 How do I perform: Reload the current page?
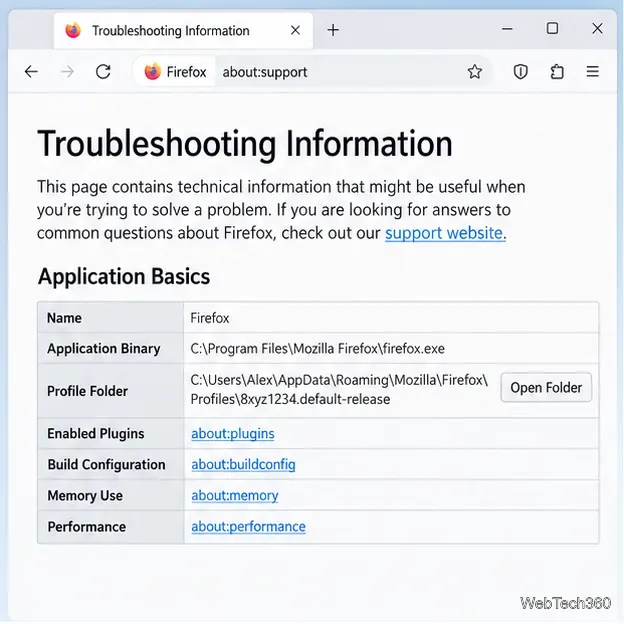pos(103,72)
